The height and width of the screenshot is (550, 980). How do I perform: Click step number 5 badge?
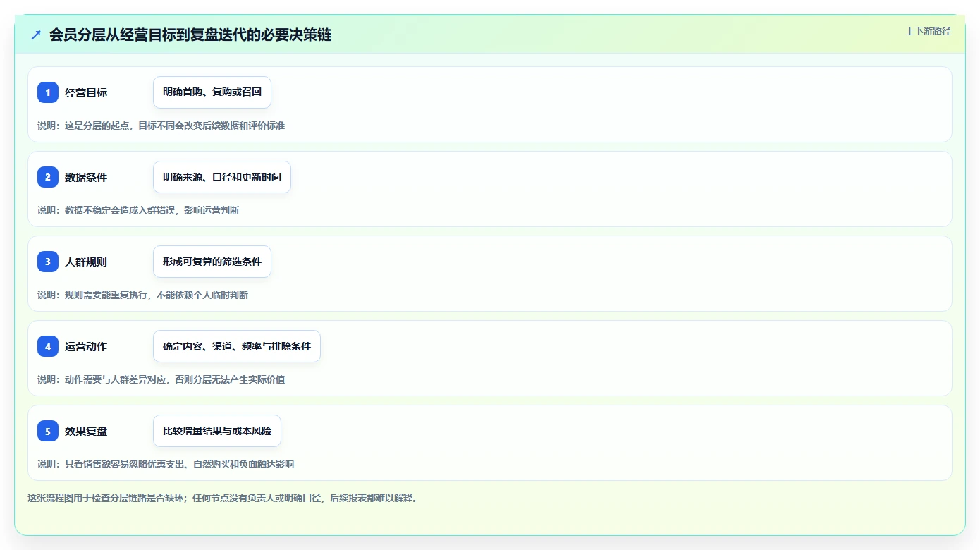[x=48, y=431]
